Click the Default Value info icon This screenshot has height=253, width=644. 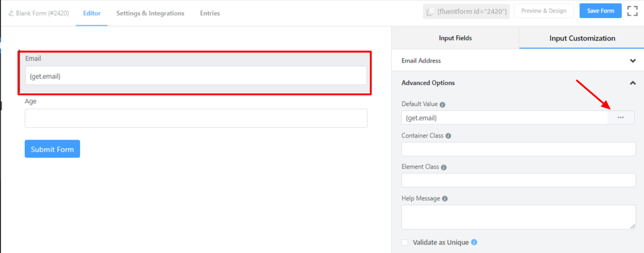pyautogui.click(x=443, y=104)
